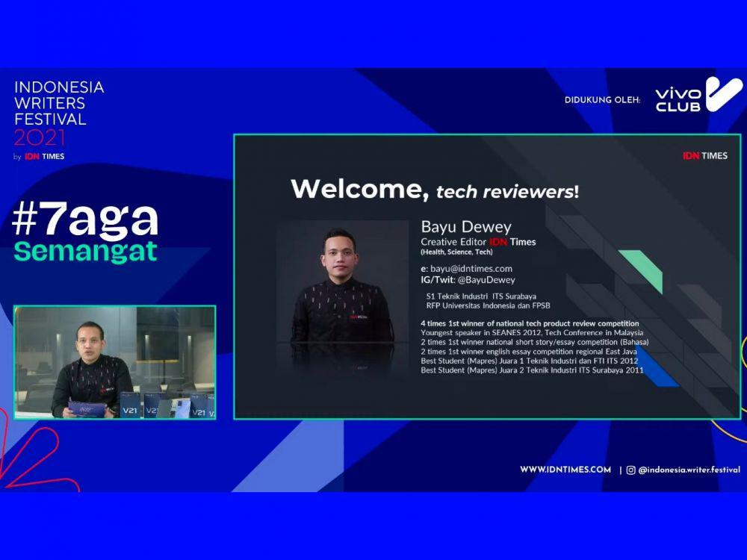Click the "Juara 1 Teknik Industri dan FTI ITS 2012" line
747x560 pixels.
coord(530,361)
